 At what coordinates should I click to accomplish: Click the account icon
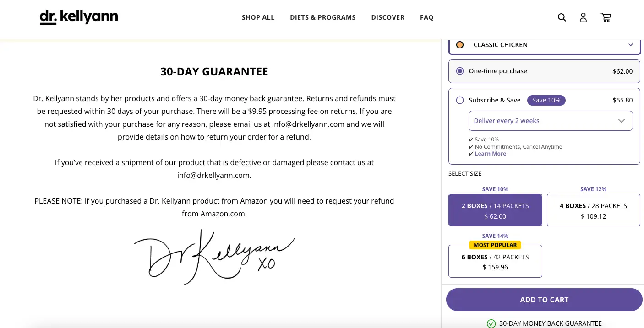(583, 17)
